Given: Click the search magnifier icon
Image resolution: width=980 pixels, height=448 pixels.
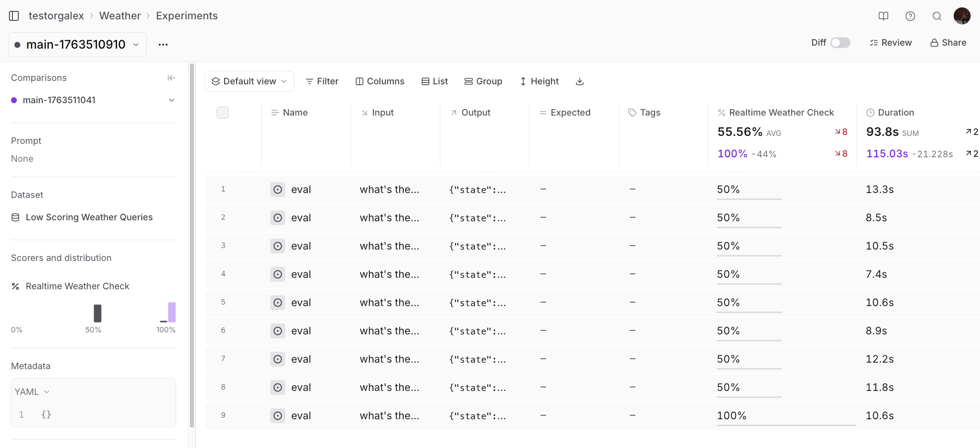Looking at the screenshot, I should click(x=937, y=16).
